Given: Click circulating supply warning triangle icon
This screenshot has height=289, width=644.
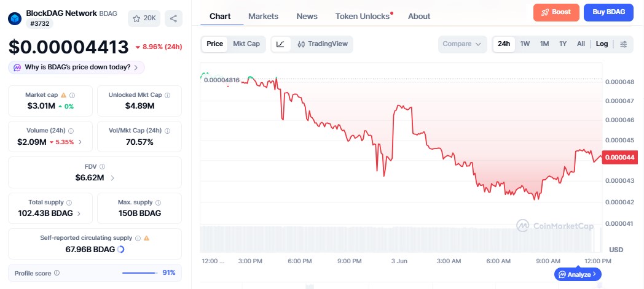Looking at the screenshot, I should [x=147, y=238].
